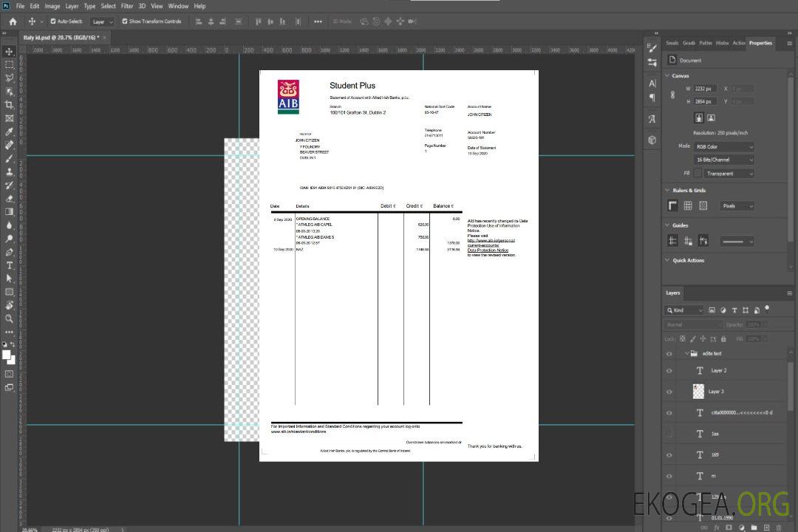Open the 16 Bits/Channel dropdown
The height and width of the screenshot is (532, 798).
[724, 160]
